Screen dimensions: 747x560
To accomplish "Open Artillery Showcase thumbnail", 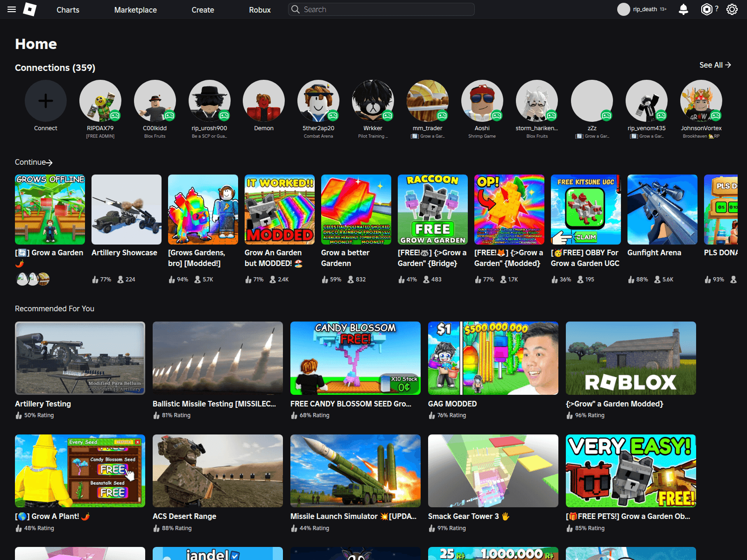I will (127, 210).
